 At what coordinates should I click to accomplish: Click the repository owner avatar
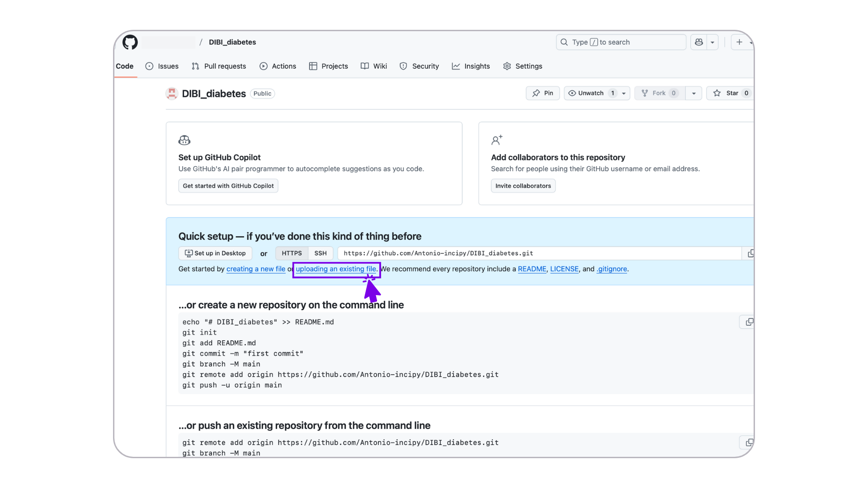coord(172,94)
